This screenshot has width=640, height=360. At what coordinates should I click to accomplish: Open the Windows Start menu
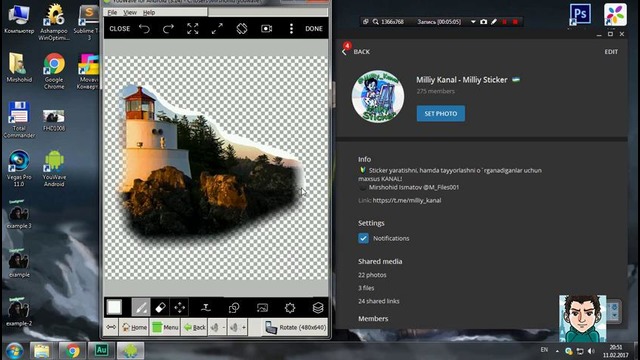(x=14, y=351)
